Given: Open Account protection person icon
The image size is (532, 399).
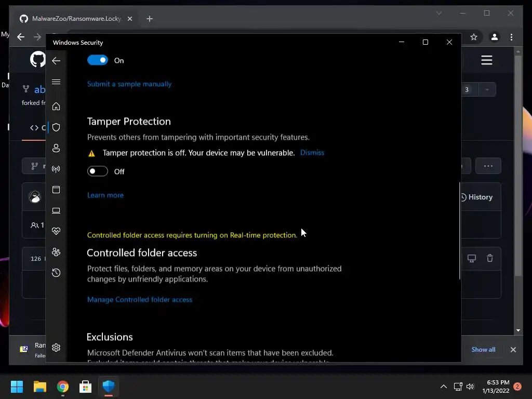Looking at the screenshot, I should [x=56, y=148].
